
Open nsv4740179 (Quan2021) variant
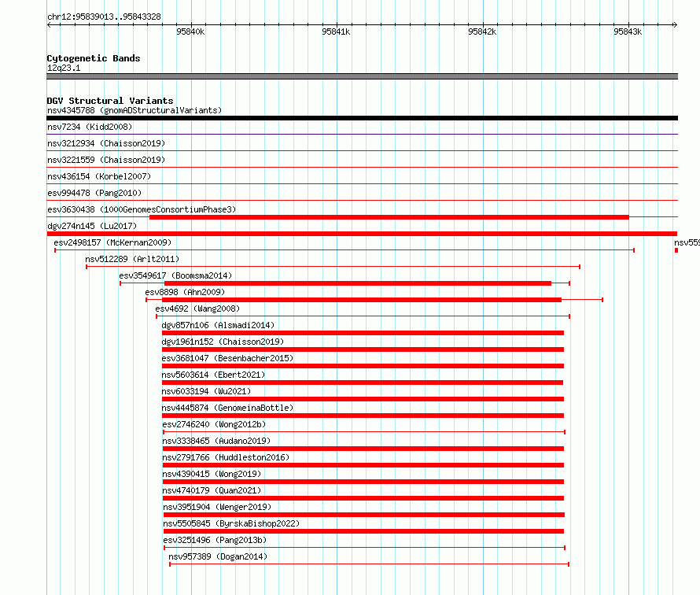tap(212, 490)
